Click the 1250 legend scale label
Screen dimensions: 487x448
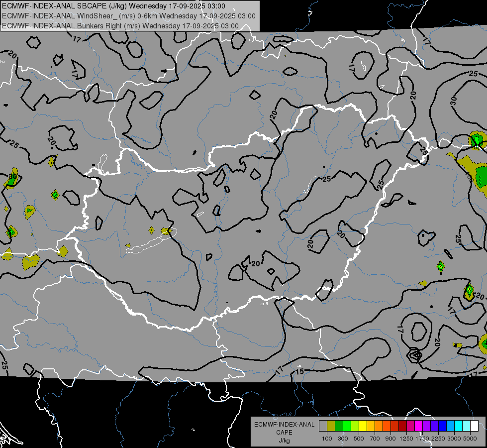(x=406, y=439)
